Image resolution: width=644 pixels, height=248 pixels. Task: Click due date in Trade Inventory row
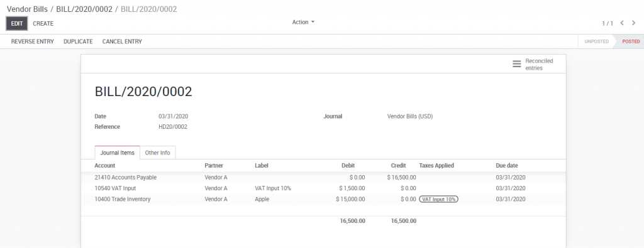coord(511,199)
